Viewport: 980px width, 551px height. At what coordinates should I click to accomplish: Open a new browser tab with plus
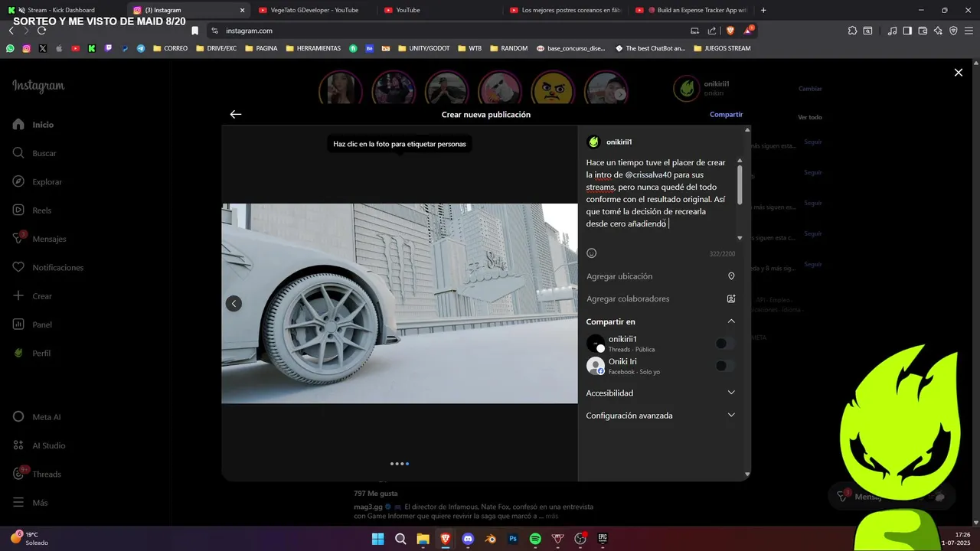tap(763, 10)
